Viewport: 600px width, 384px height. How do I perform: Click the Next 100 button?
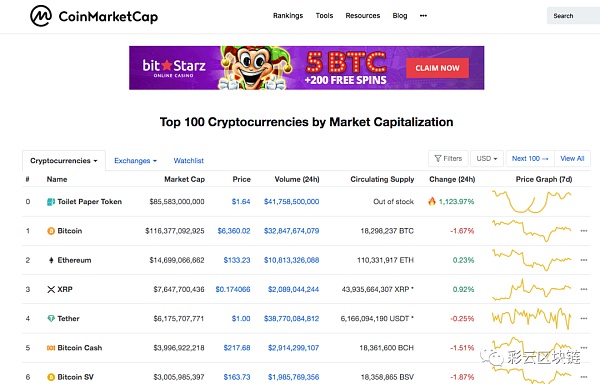[530, 158]
